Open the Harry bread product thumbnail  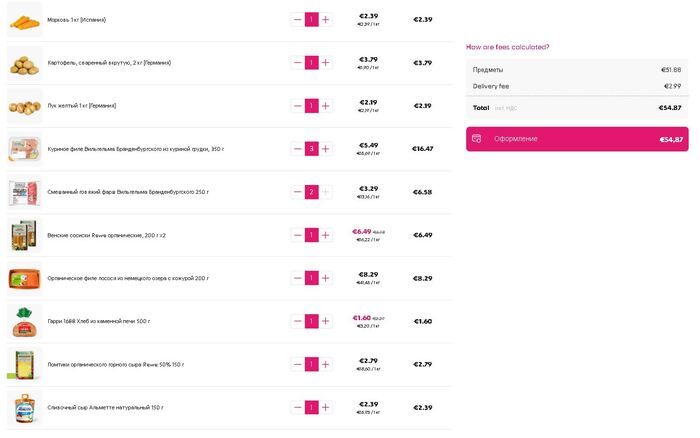click(25, 321)
